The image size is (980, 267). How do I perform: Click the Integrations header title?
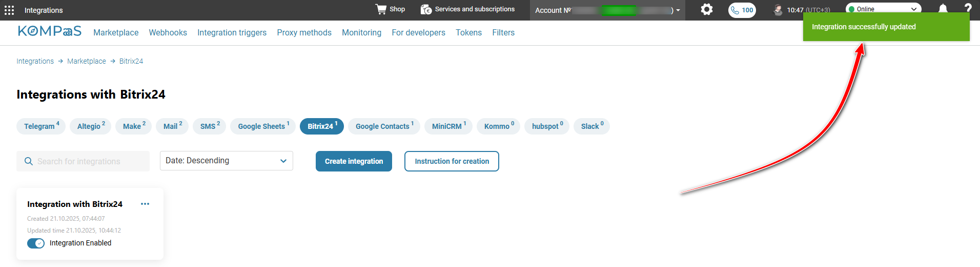44,10
